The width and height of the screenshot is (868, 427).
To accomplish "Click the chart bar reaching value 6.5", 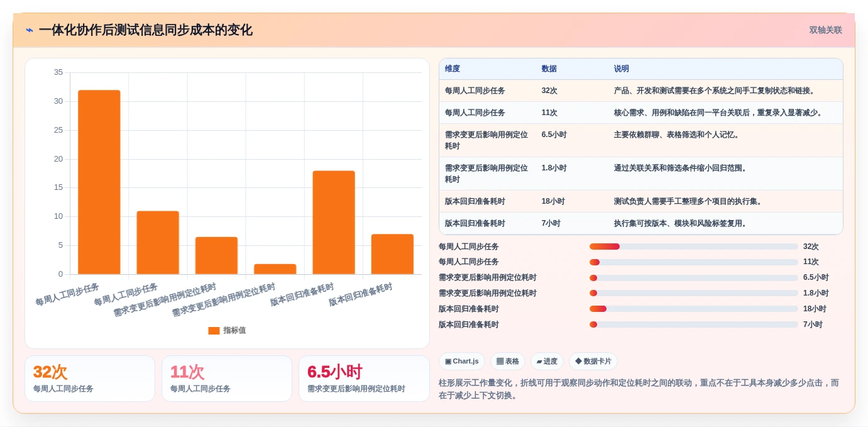I will [216, 255].
